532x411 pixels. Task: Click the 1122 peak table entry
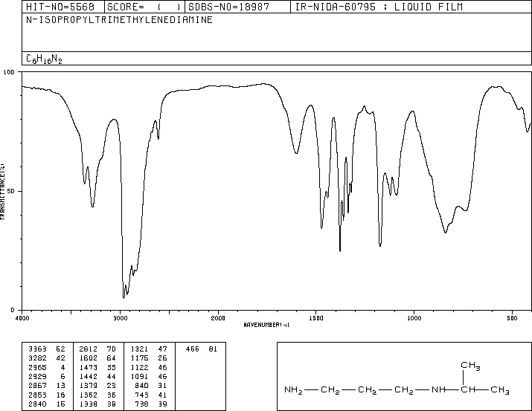point(149,367)
